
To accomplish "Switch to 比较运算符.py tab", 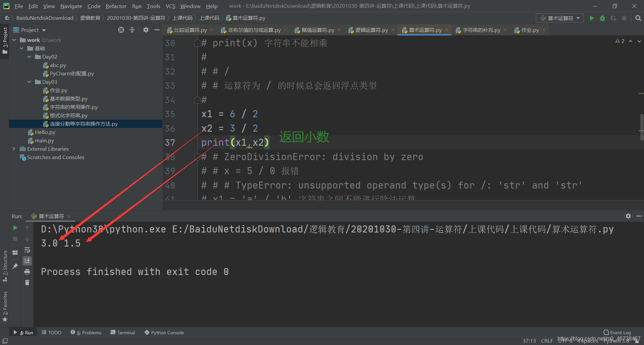I will (x=190, y=30).
